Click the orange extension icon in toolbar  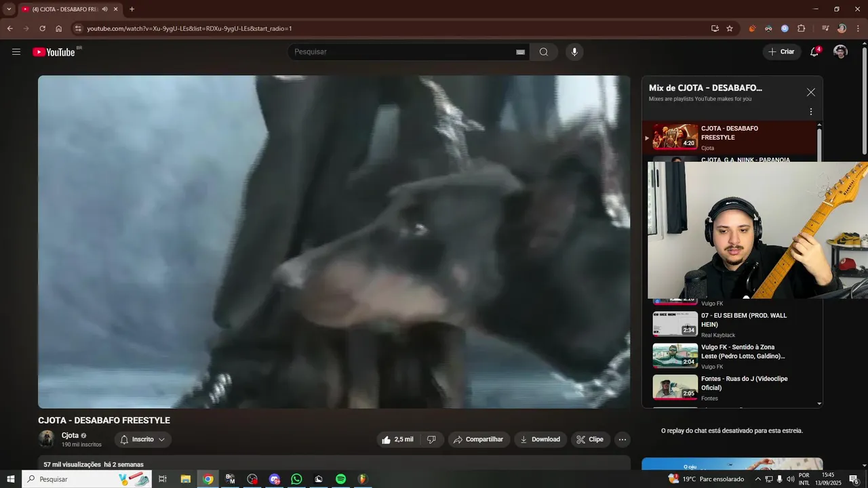click(752, 28)
